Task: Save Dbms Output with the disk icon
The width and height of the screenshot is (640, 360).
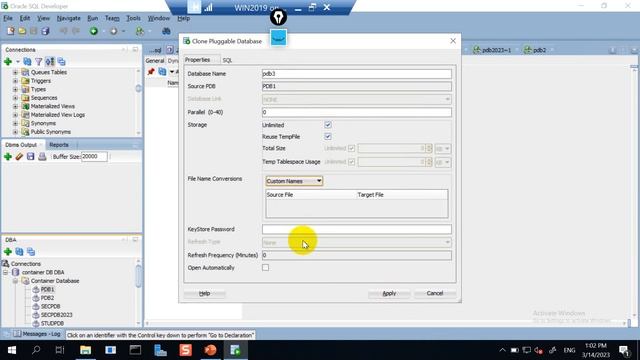Action: click(x=31, y=156)
